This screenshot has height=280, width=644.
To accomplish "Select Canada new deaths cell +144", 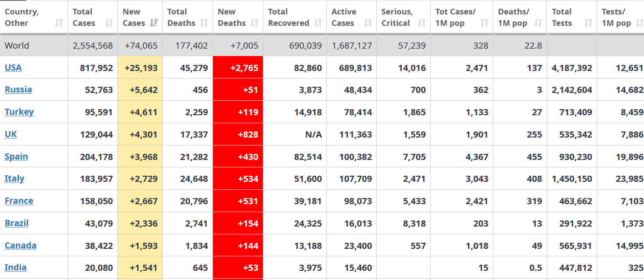I will (x=238, y=245).
